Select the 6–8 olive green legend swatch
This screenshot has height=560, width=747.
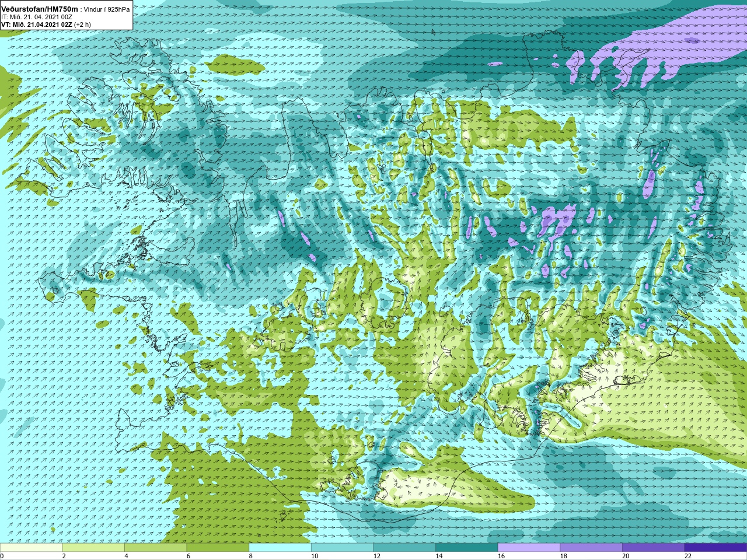218,547
